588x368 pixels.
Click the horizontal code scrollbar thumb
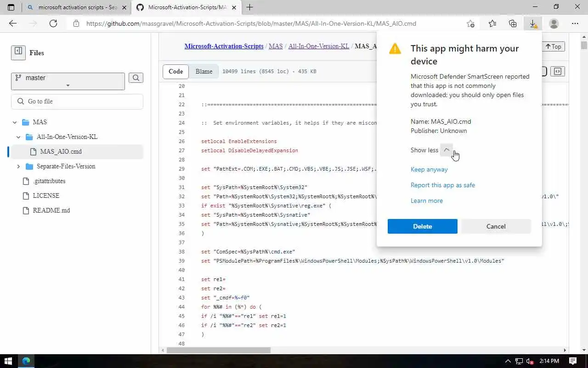click(219, 350)
